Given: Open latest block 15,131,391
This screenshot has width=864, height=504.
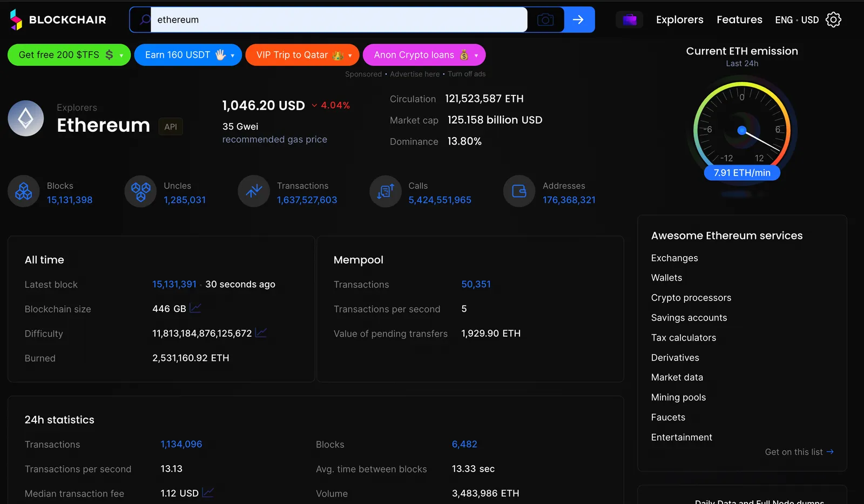Looking at the screenshot, I should [x=174, y=284].
